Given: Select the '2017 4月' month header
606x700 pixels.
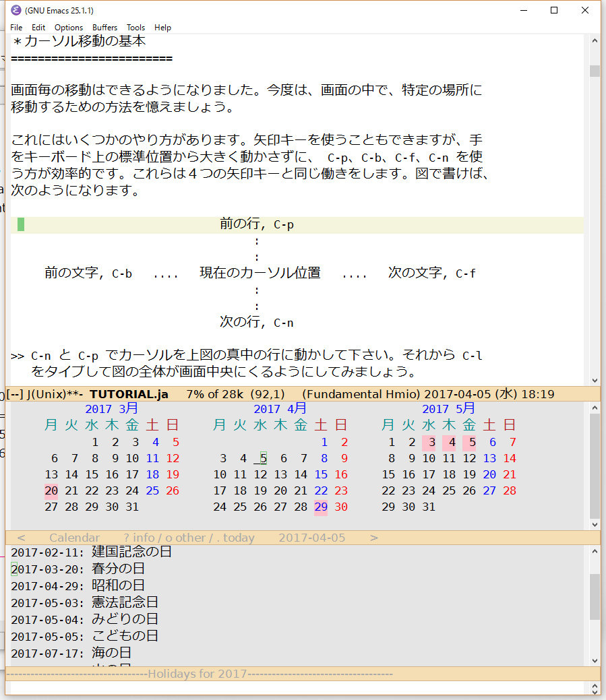Looking at the screenshot, I should point(280,408).
